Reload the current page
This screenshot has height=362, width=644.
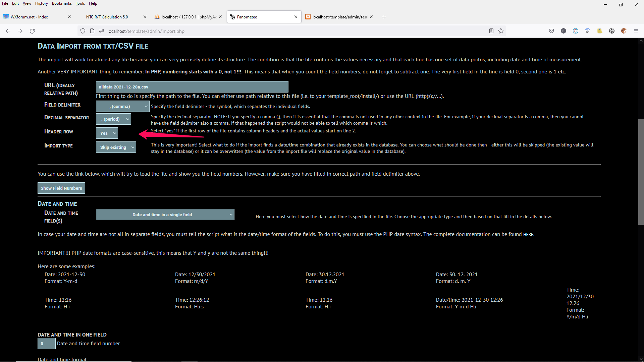[32, 31]
